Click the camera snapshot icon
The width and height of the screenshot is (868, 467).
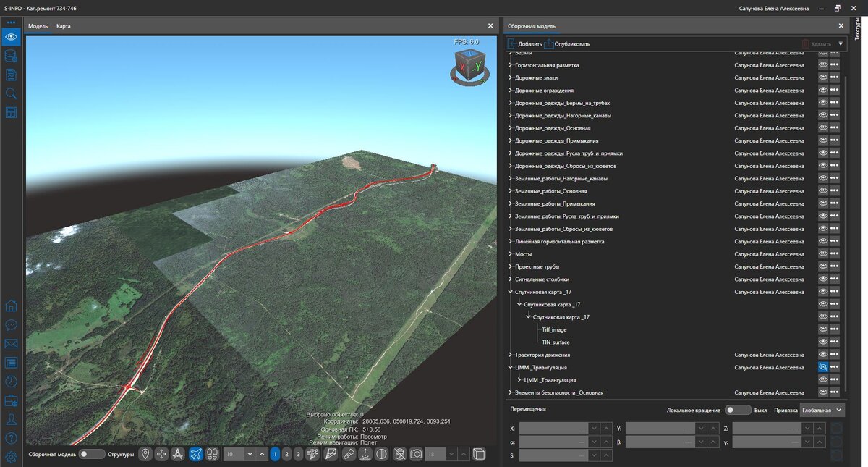(x=416, y=454)
